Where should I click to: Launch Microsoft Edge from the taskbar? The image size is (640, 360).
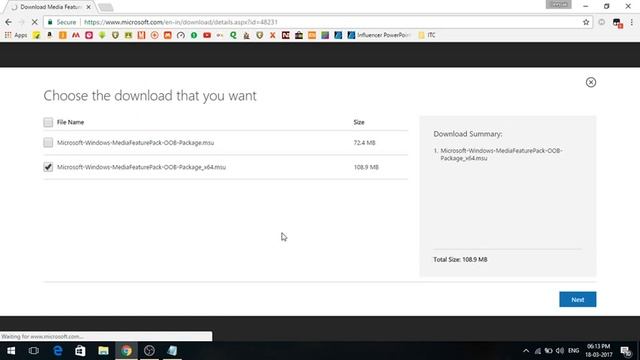tap(58, 351)
